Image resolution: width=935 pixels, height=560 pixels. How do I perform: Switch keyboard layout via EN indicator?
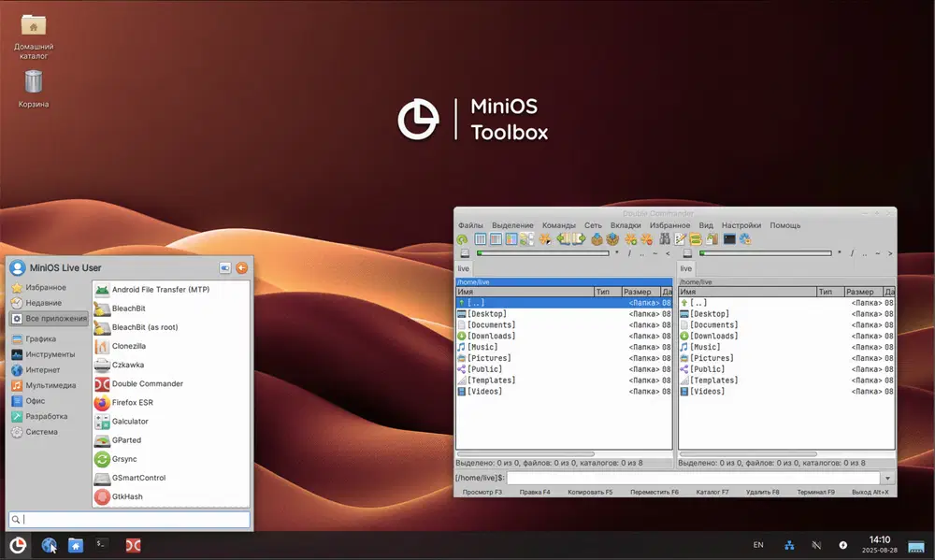pyautogui.click(x=758, y=545)
